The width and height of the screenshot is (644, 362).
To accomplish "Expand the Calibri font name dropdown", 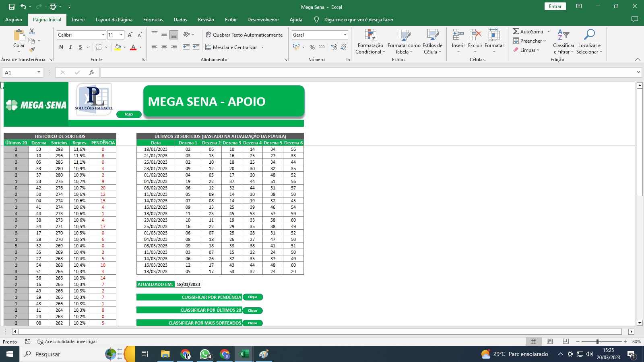I will pos(103,35).
